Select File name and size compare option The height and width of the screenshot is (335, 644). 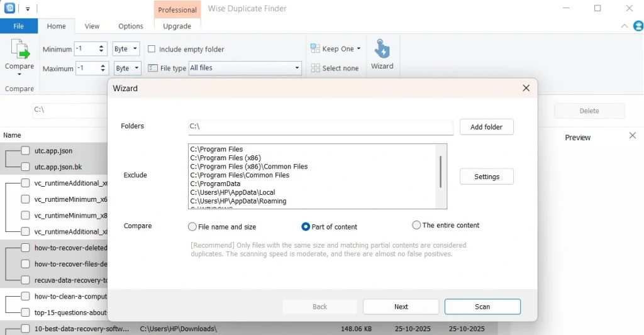[192, 227]
